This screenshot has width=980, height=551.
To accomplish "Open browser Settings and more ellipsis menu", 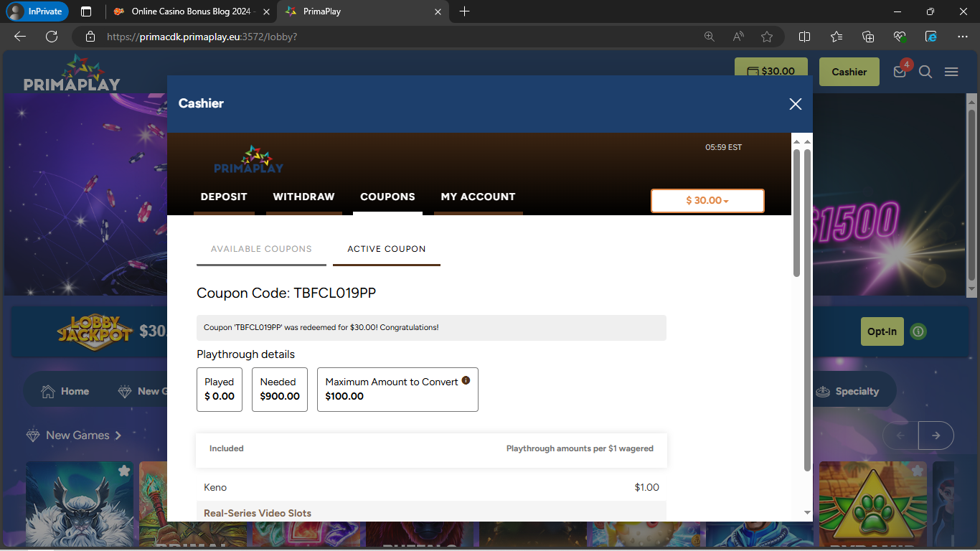I will point(963,37).
